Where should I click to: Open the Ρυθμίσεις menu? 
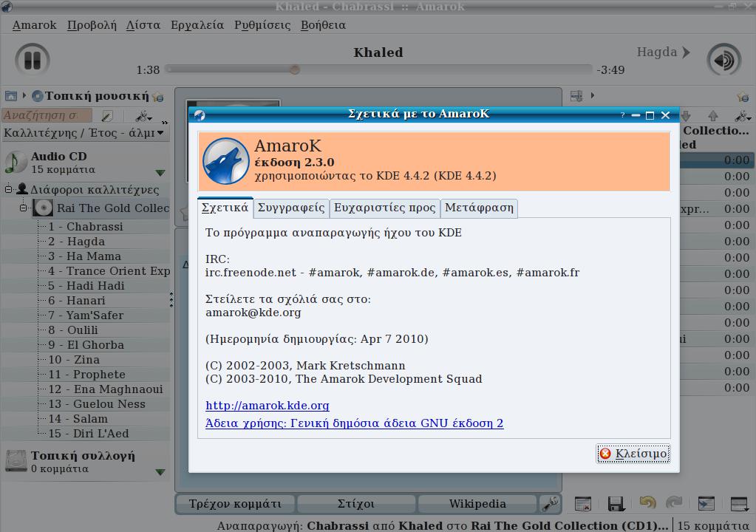point(262,25)
